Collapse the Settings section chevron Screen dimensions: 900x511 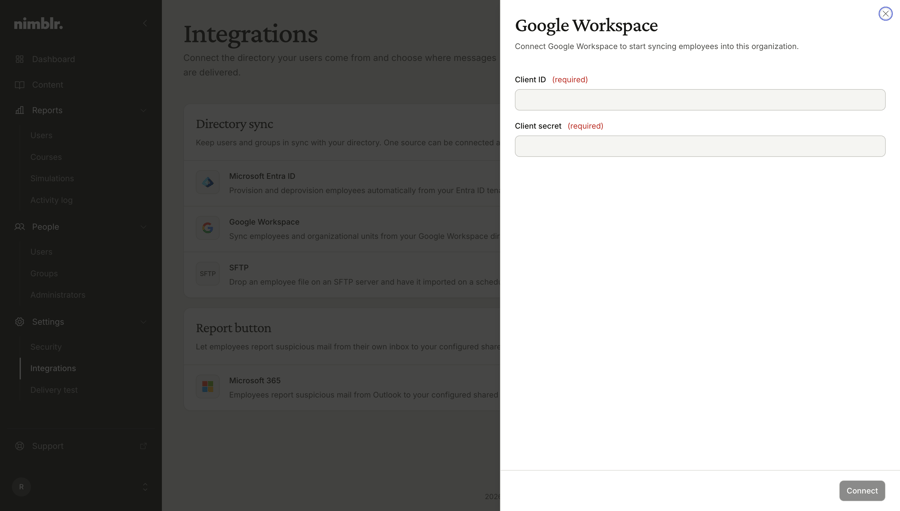tap(143, 322)
